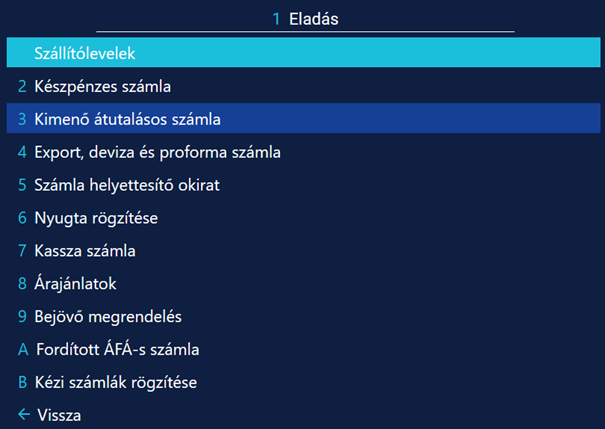This screenshot has height=429, width=605.
Task: Open the Szállítólevelek menu entry
Action: click(85, 53)
